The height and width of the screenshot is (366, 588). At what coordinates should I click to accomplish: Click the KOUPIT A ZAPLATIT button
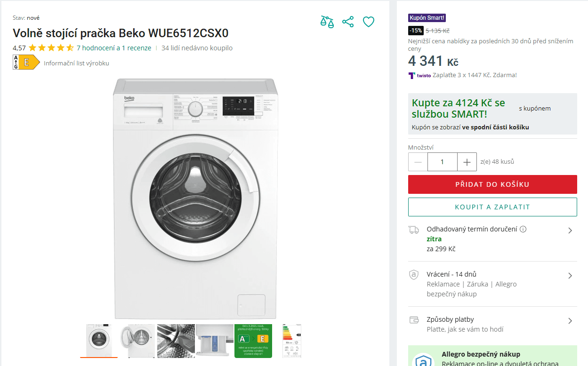(x=492, y=207)
